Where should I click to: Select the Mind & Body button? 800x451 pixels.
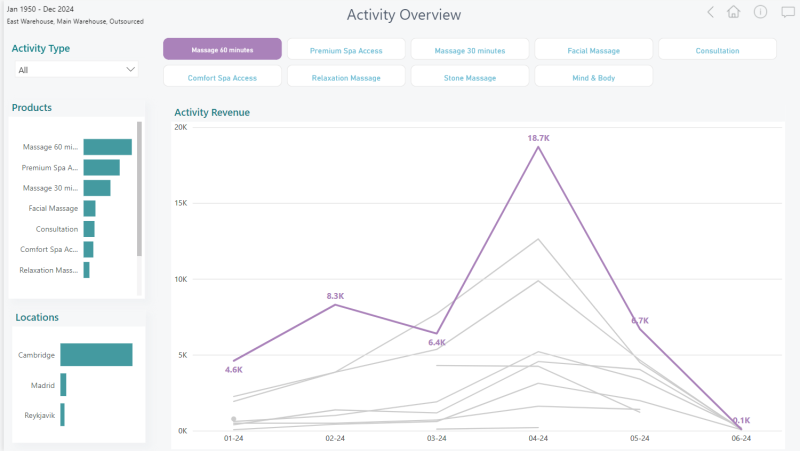(593, 77)
